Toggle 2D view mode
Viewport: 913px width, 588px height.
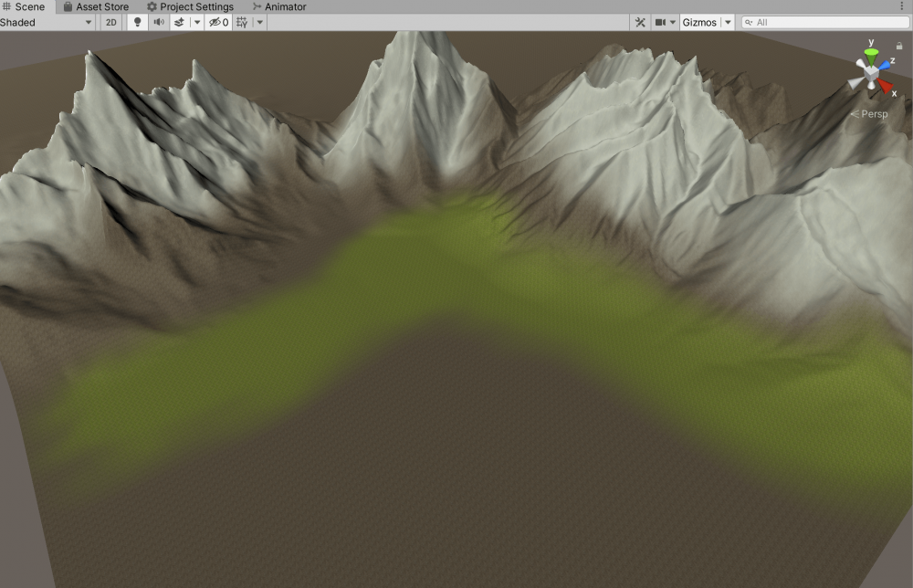[110, 22]
